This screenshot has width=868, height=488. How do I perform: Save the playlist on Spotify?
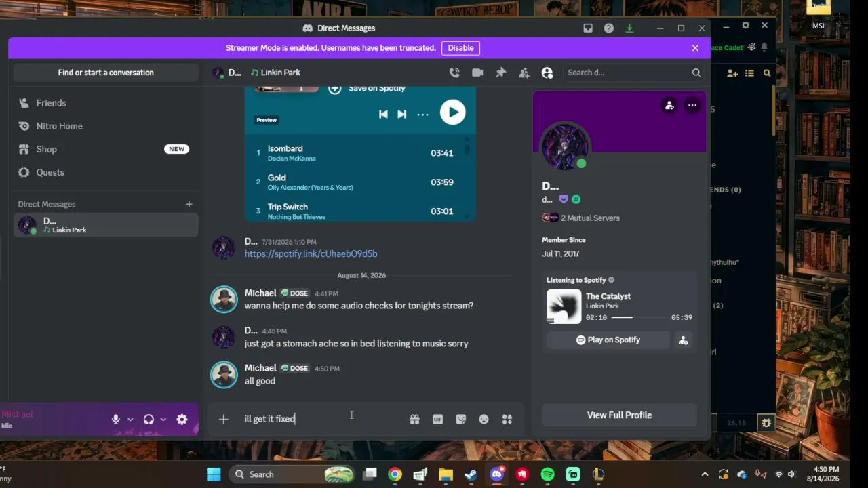click(x=367, y=89)
